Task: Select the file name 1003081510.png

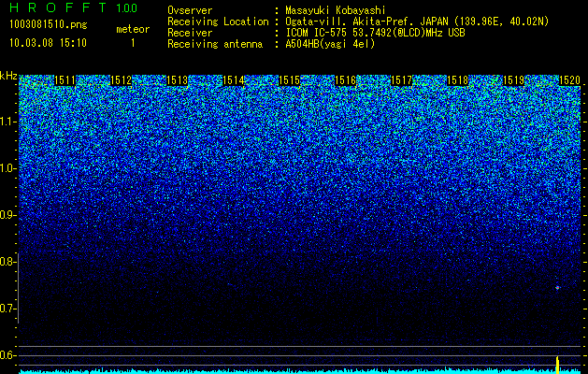Action: pyautogui.click(x=49, y=25)
